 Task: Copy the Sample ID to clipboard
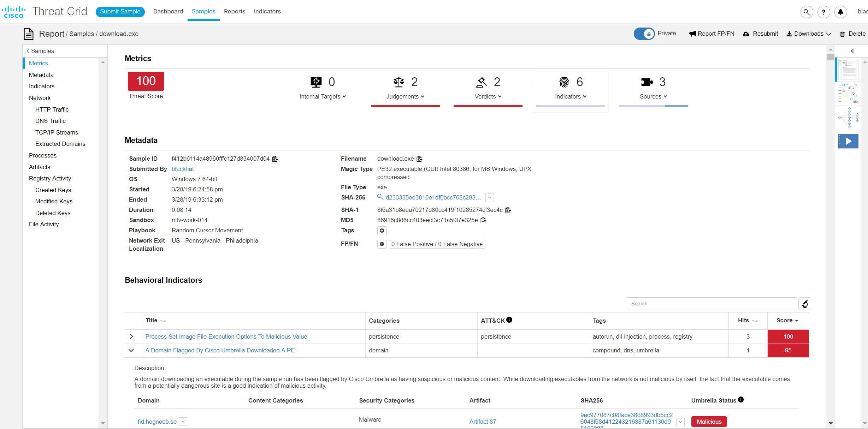(x=275, y=159)
